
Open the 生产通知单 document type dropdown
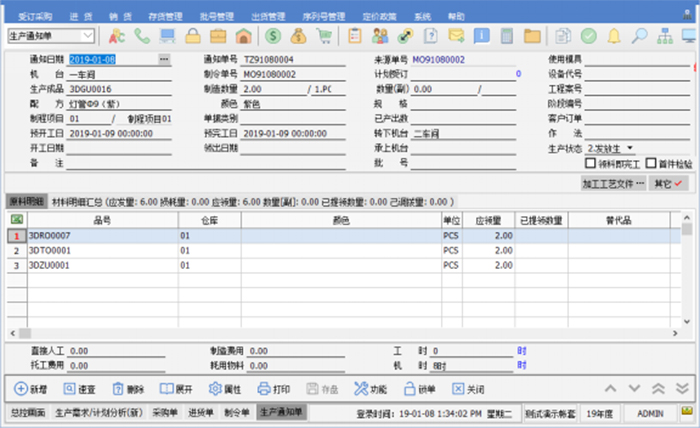(x=89, y=36)
